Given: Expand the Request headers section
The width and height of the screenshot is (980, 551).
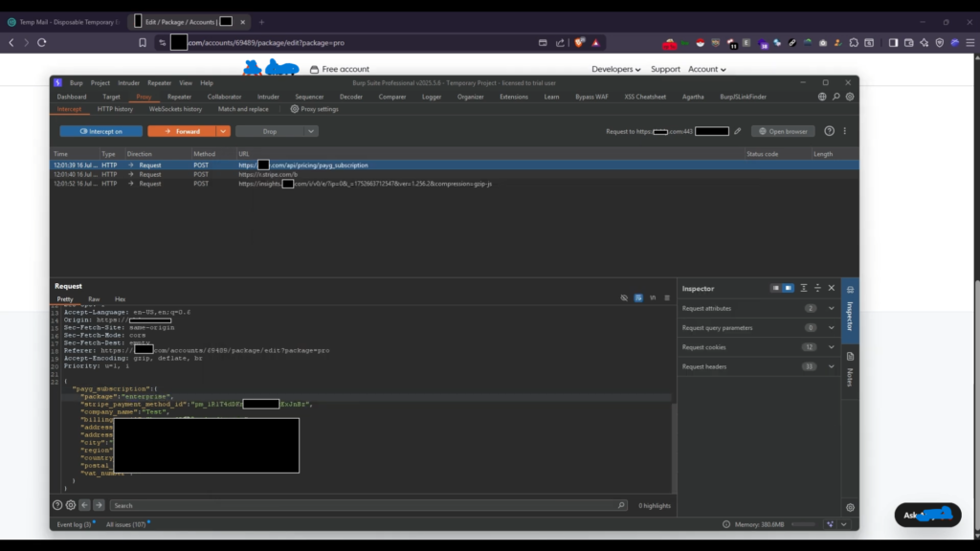Looking at the screenshot, I should [831, 366].
